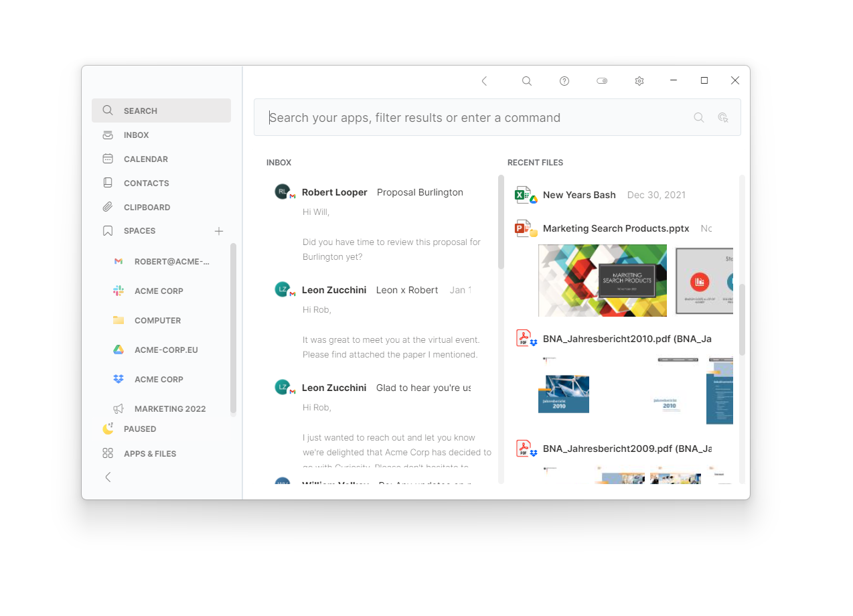Click Robert Looper RL avatar

pyautogui.click(x=283, y=191)
